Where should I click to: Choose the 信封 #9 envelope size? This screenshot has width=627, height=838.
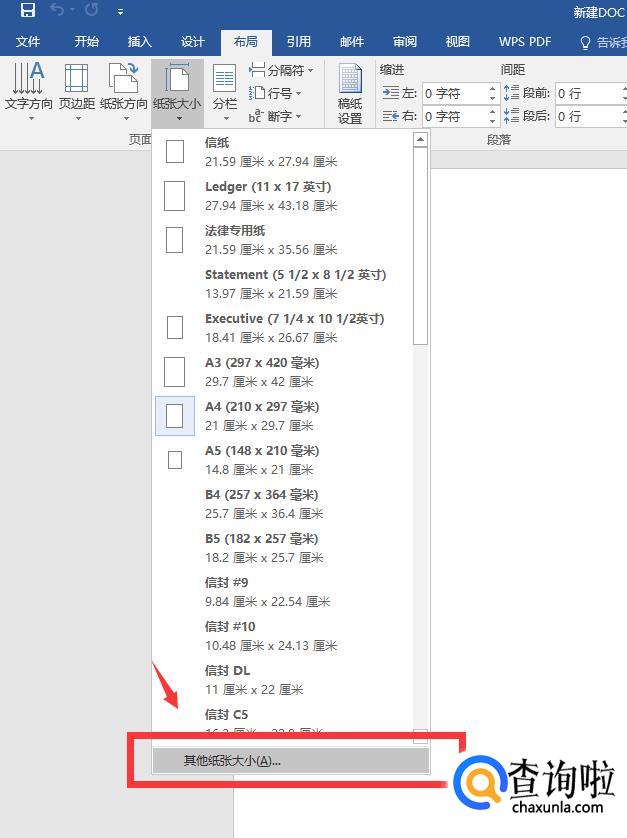(282, 592)
